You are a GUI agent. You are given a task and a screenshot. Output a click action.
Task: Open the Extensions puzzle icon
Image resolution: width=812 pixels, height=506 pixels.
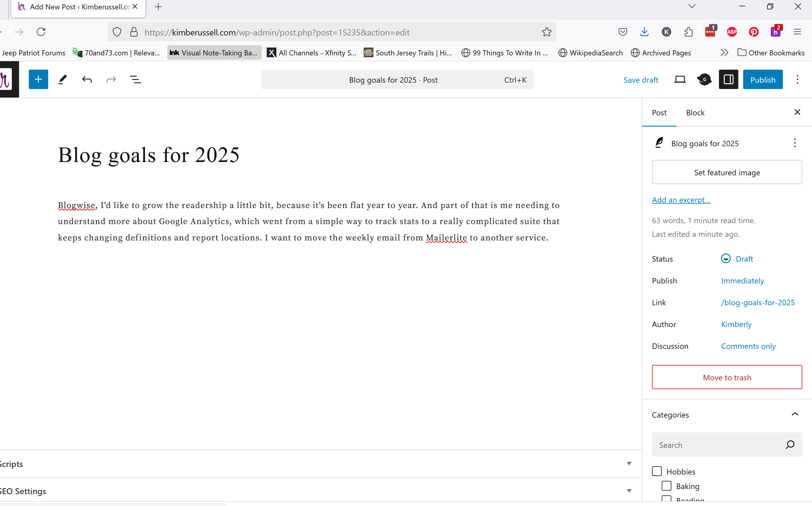688,32
